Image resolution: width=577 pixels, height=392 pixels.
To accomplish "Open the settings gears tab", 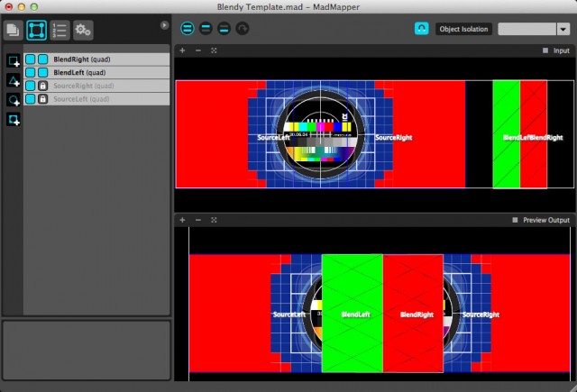I will [x=83, y=31].
